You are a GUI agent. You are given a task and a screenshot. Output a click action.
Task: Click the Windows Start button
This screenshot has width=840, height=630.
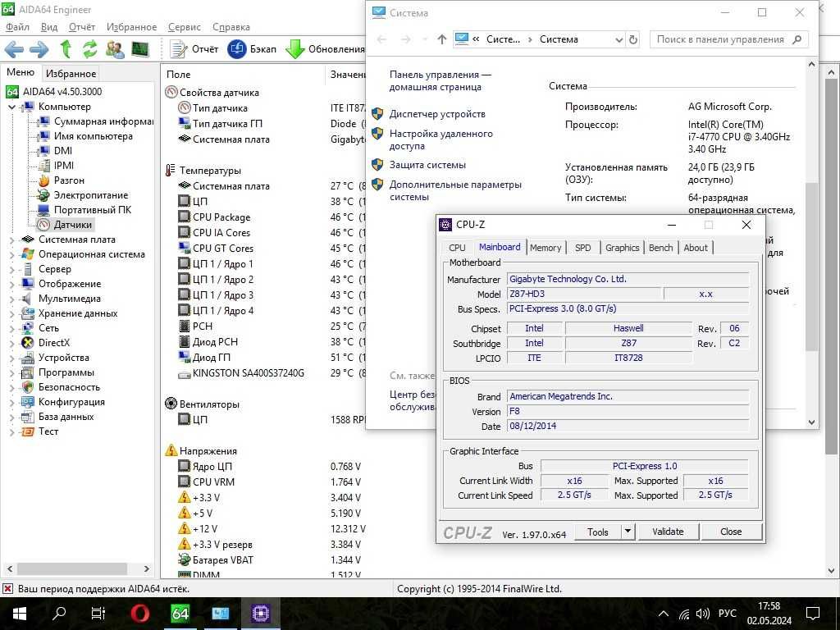click(x=20, y=614)
